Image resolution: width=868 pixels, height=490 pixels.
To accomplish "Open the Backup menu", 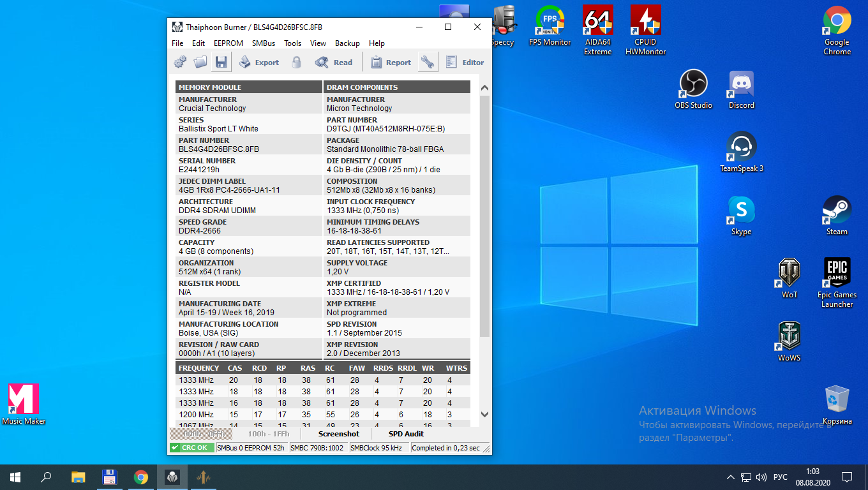I will point(347,43).
